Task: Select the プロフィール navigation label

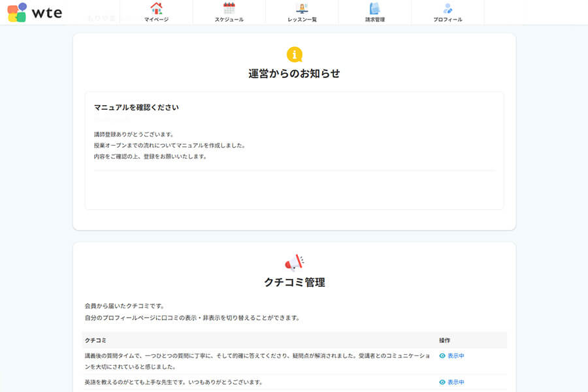Action: [x=448, y=18]
